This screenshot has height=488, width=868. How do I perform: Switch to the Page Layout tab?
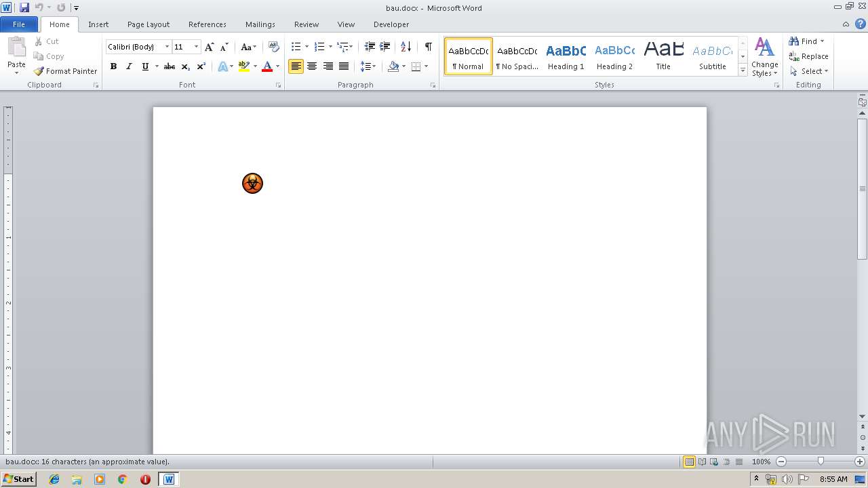pyautogui.click(x=149, y=24)
